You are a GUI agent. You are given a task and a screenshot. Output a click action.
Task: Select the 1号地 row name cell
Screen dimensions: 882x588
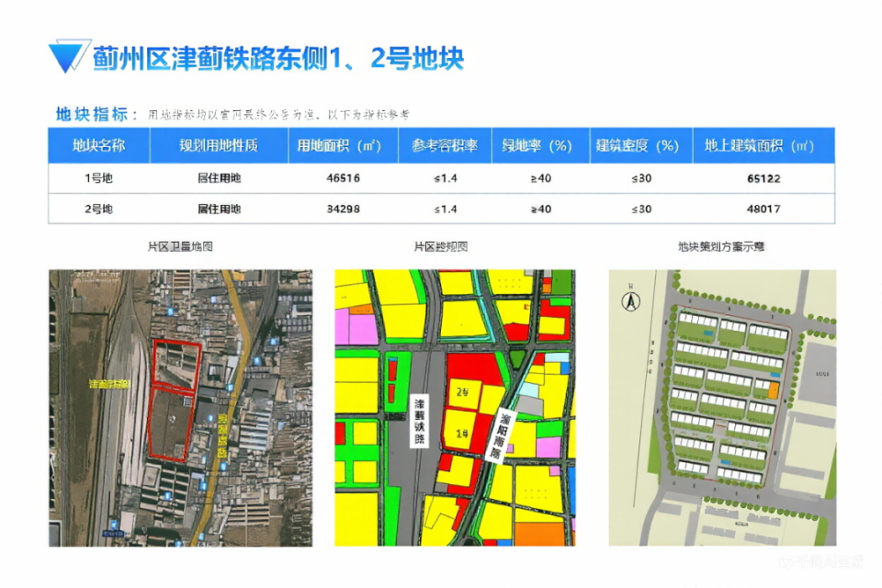(99, 178)
